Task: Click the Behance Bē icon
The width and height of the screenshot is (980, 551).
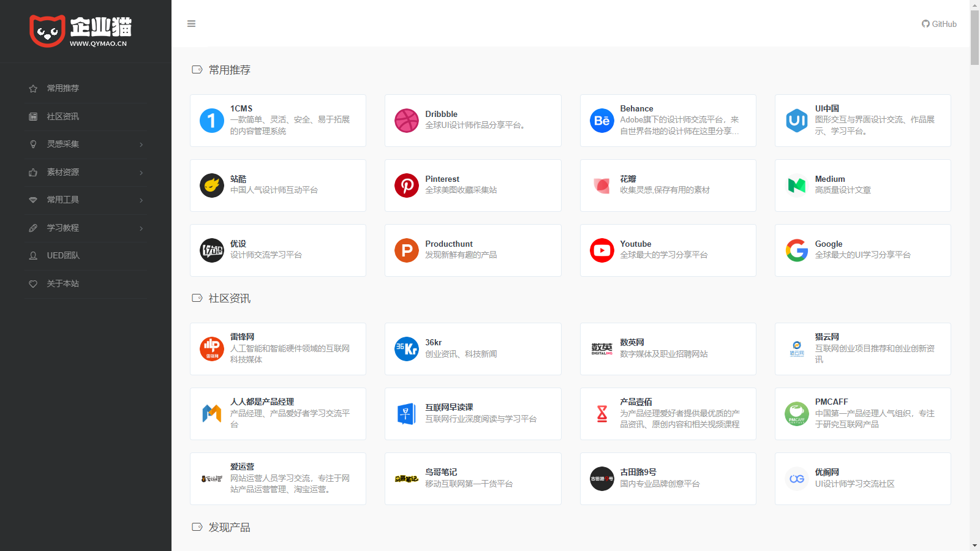Action: click(x=602, y=121)
